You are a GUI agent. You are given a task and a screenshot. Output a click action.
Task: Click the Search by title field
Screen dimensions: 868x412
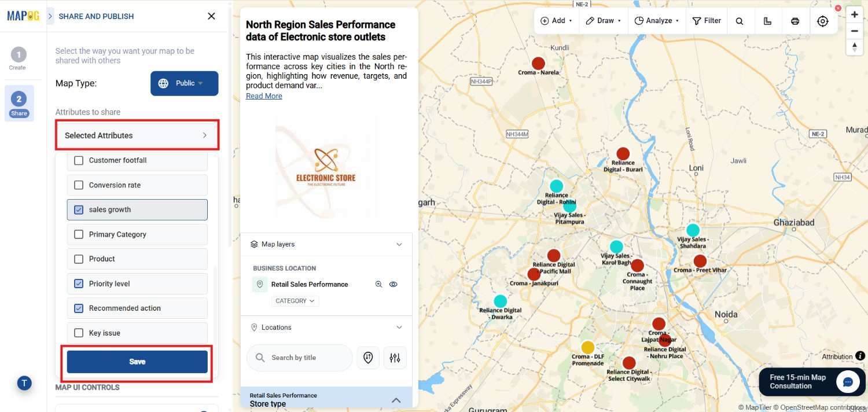(299, 358)
